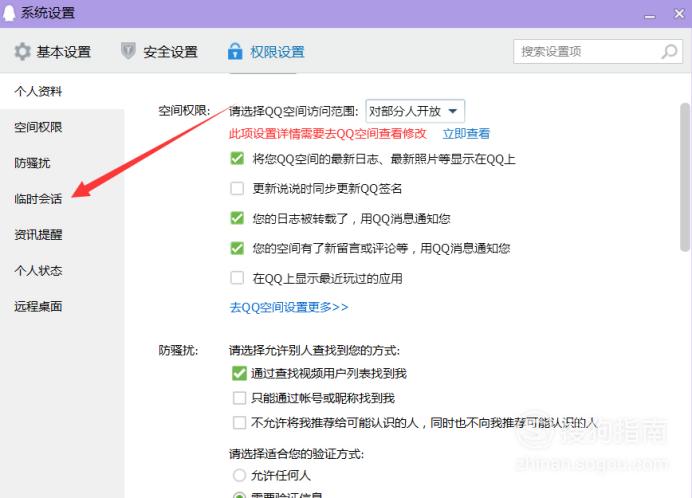Enable 更新说说时同步更新QQ签名
The height and width of the screenshot is (498, 692).
237,189
